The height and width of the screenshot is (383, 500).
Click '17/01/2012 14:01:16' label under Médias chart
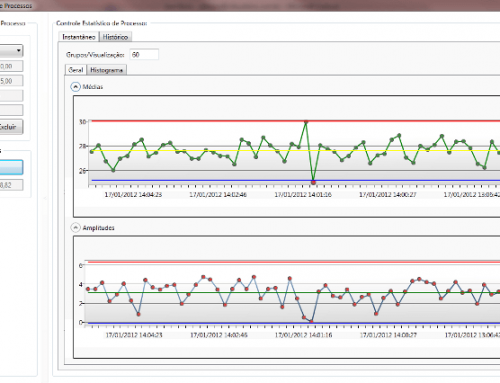(303, 194)
